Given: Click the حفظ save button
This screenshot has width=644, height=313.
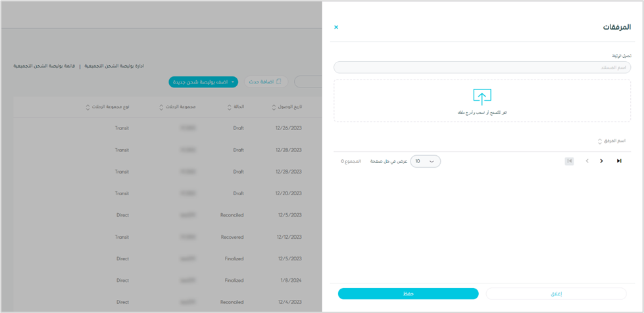Looking at the screenshot, I should pyautogui.click(x=408, y=294).
